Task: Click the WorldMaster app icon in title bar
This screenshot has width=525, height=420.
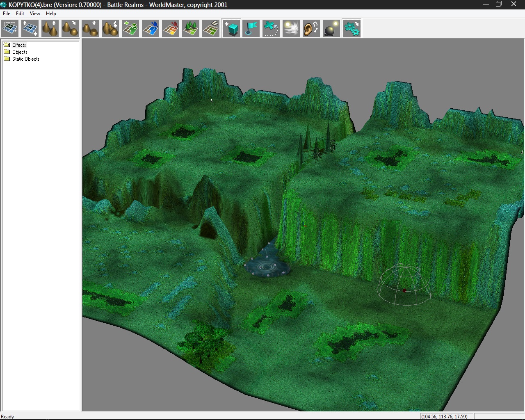Action: tap(4, 5)
